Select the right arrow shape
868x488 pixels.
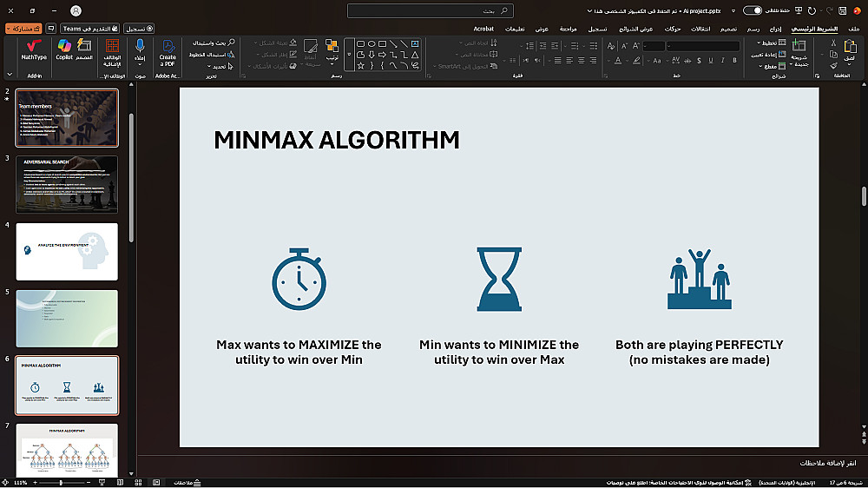(382, 55)
